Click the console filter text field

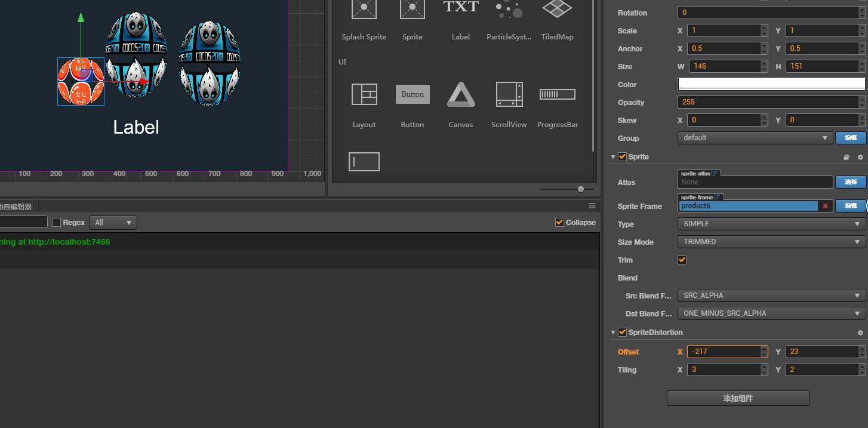[23, 222]
